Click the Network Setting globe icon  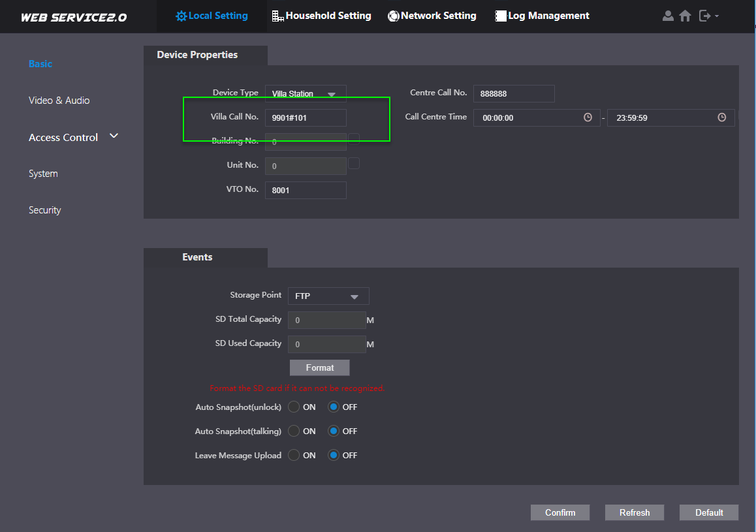393,16
